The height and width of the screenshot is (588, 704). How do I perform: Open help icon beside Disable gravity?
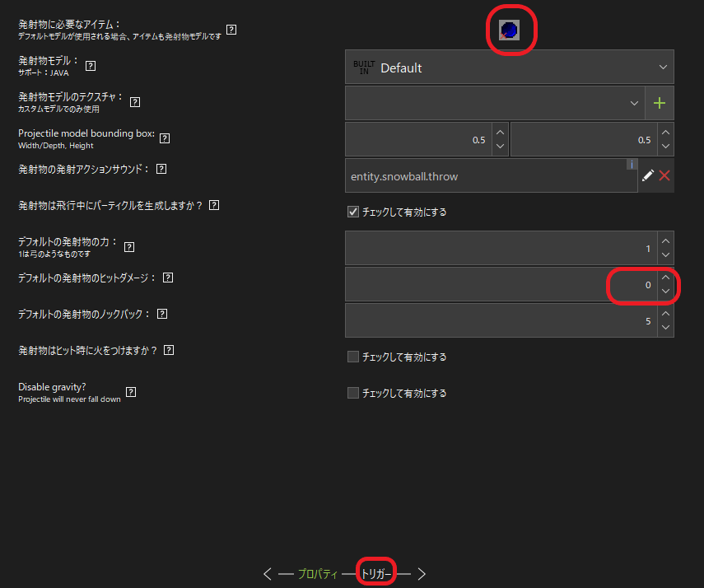[130, 392]
